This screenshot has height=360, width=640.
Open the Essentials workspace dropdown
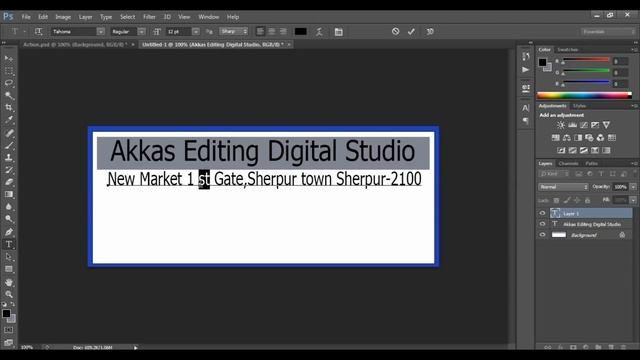pos(608,31)
